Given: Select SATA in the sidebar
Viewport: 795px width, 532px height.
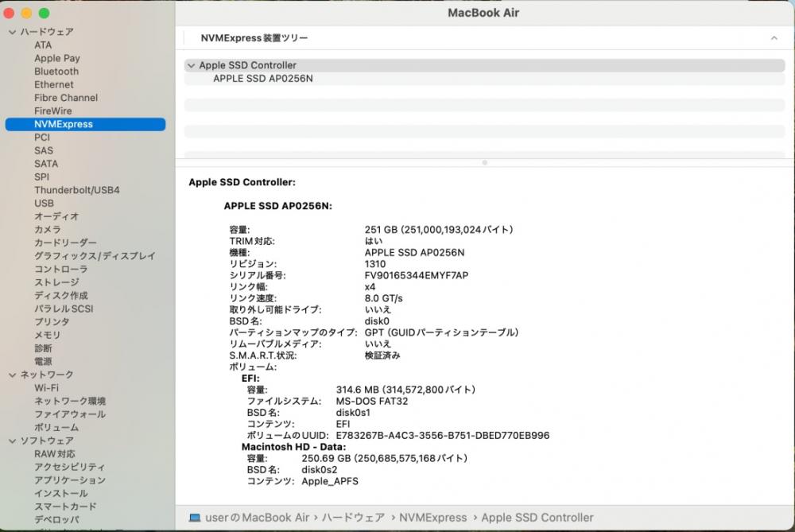Looking at the screenshot, I should click(46, 164).
